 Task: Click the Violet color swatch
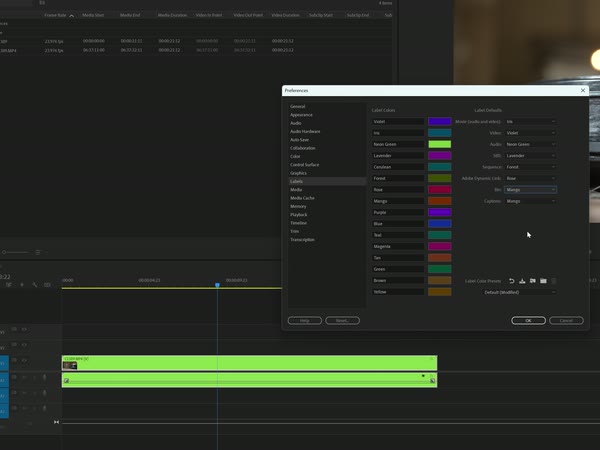click(x=440, y=122)
